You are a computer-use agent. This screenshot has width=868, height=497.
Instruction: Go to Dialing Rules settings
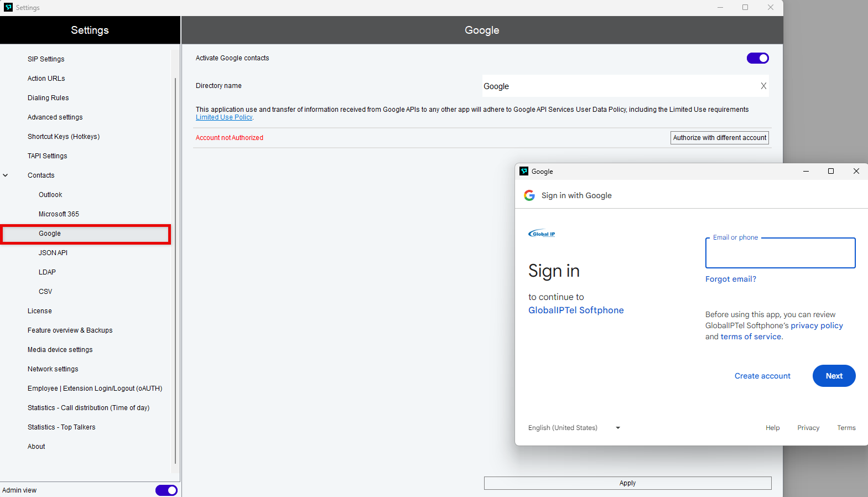click(48, 98)
